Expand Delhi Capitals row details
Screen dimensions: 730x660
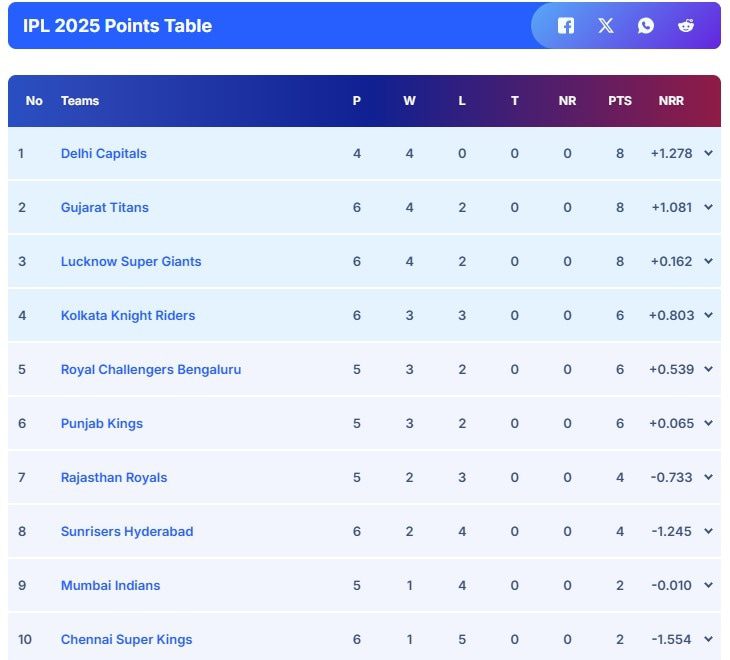coord(708,153)
